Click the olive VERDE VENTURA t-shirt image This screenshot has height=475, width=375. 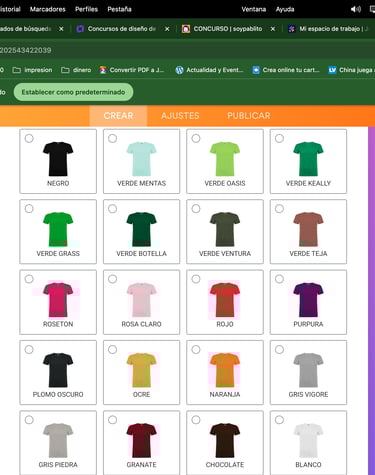pyautogui.click(x=225, y=229)
